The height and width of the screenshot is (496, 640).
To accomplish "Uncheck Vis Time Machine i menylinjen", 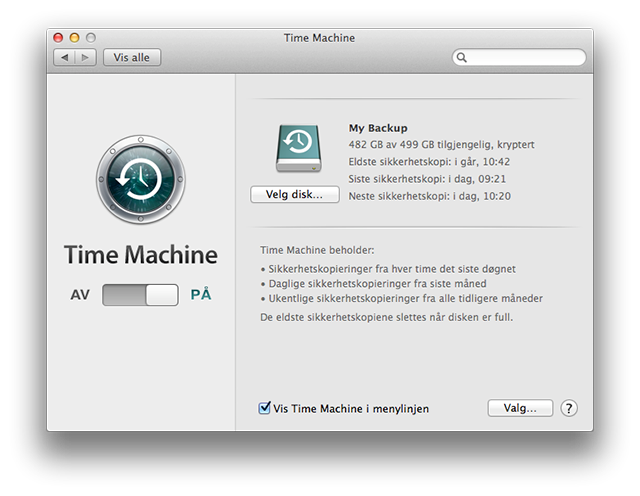I will [264, 408].
